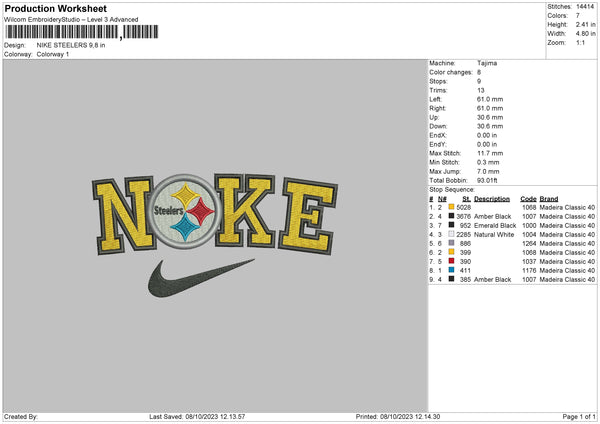Screen dimensions: 600x424
Task: Click the 'Color changes:' label
Action: (451, 72)
